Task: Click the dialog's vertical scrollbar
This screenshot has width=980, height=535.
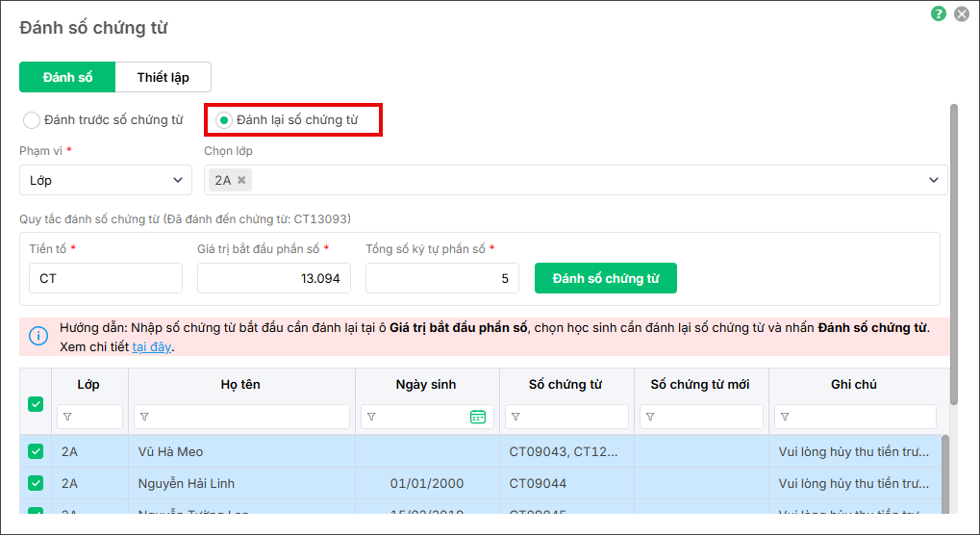Action: click(x=954, y=255)
